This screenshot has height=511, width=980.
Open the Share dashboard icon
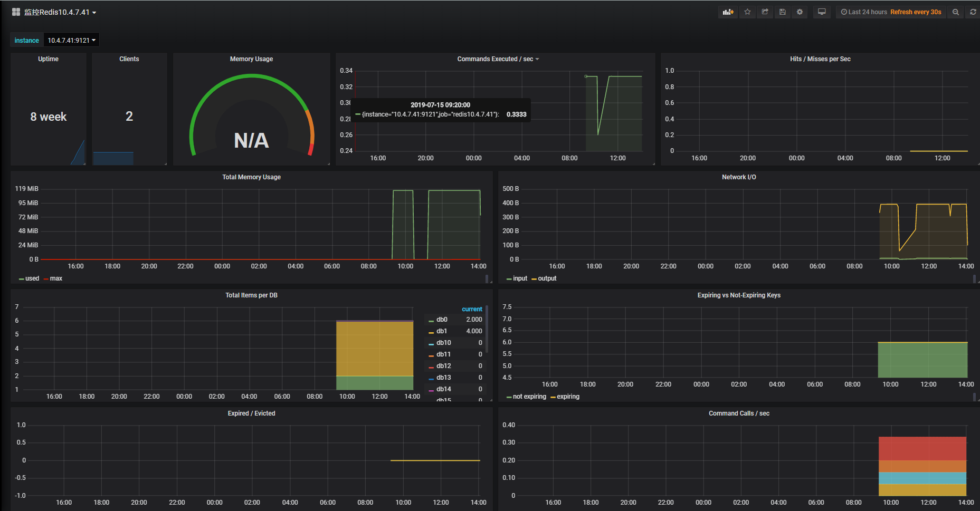coord(765,12)
